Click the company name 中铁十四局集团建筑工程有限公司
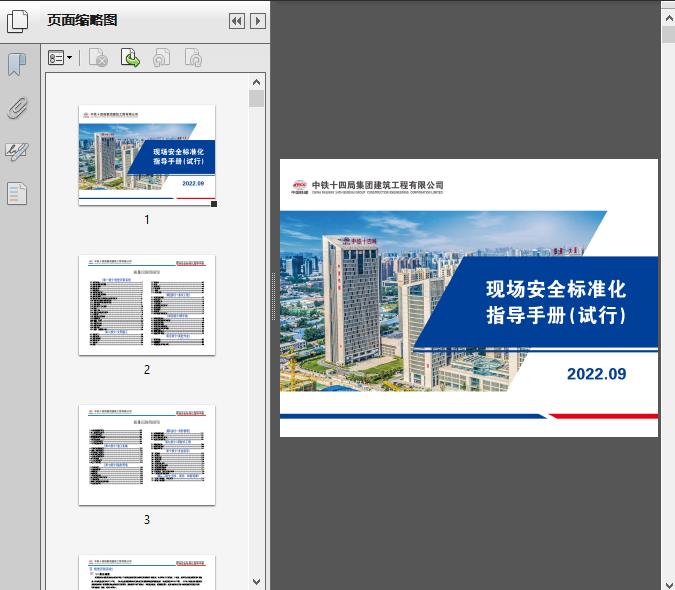Image resolution: width=675 pixels, height=590 pixels. tap(378, 185)
